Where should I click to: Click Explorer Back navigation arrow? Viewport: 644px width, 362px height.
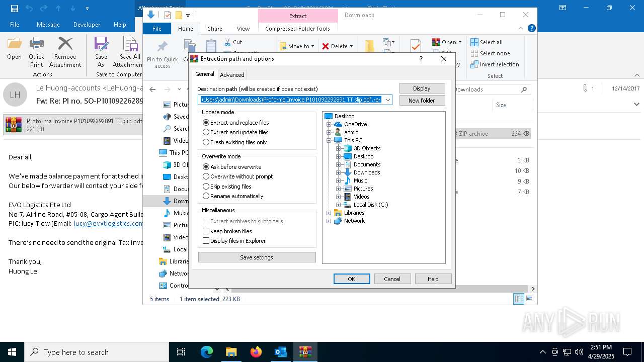point(152,89)
